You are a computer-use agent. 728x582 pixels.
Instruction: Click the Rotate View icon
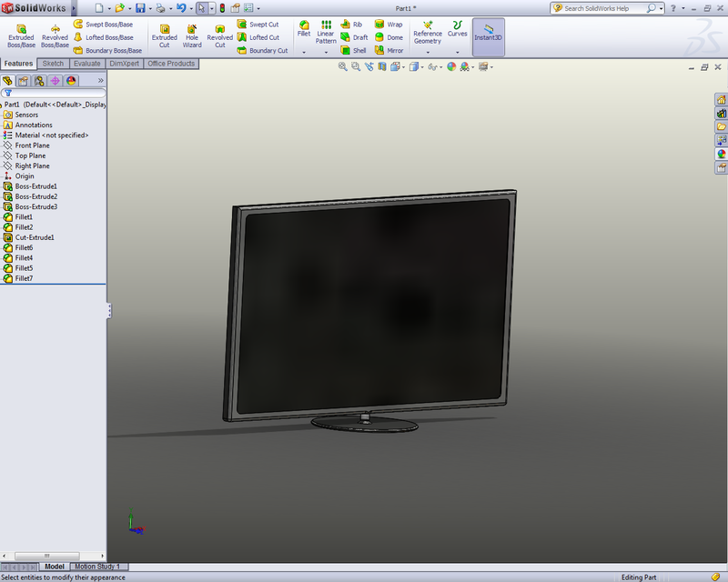368,67
